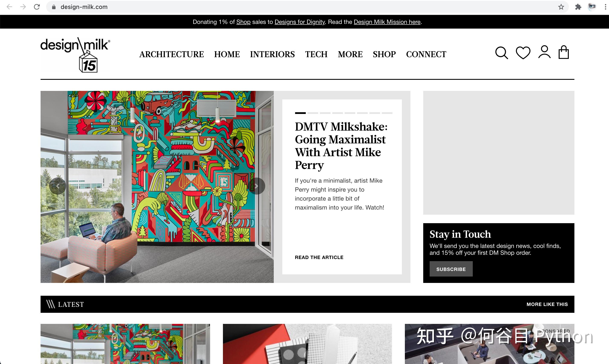609x364 pixels.
Task: Open the red stationery article thumbnail
Action: coord(307,344)
